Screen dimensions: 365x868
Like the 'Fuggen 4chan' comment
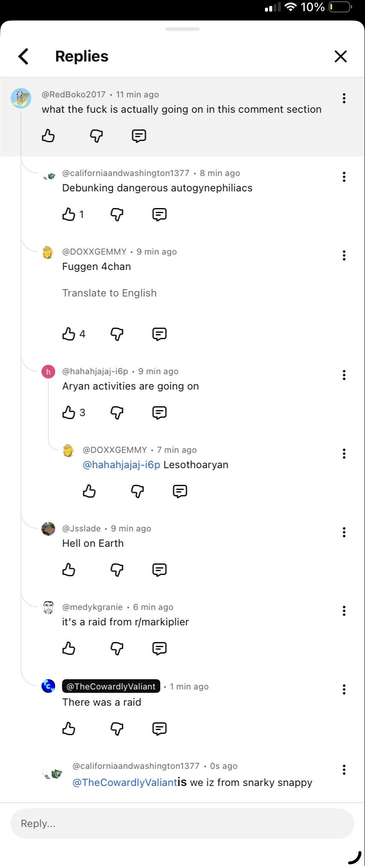tap(69, 334)
